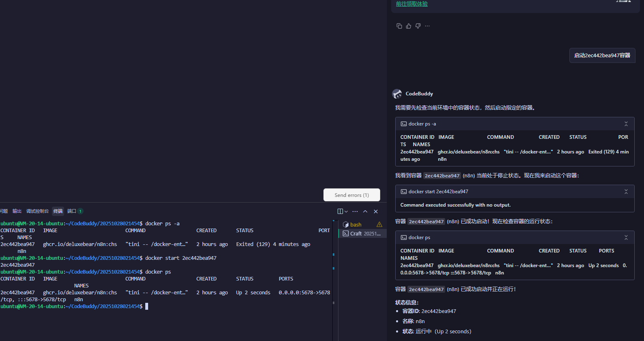Give a thumbs down to the reply

[418, 26]
